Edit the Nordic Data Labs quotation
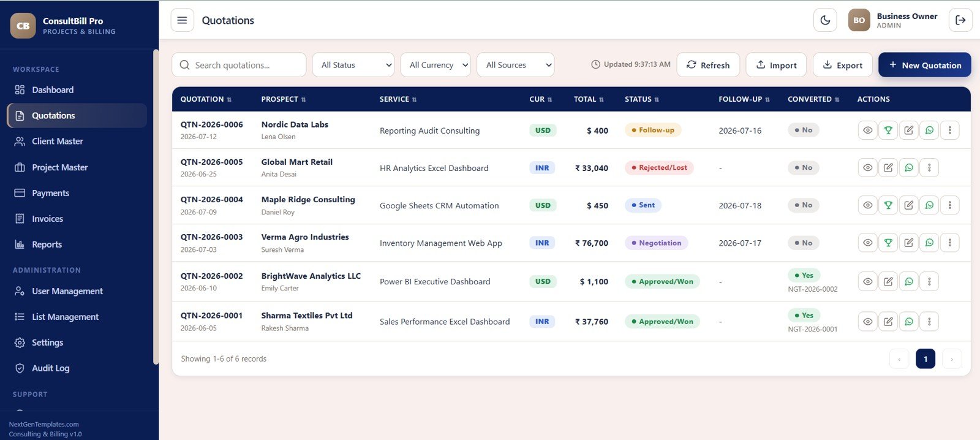This screenshot has height=440, width=980. (909, 130)
